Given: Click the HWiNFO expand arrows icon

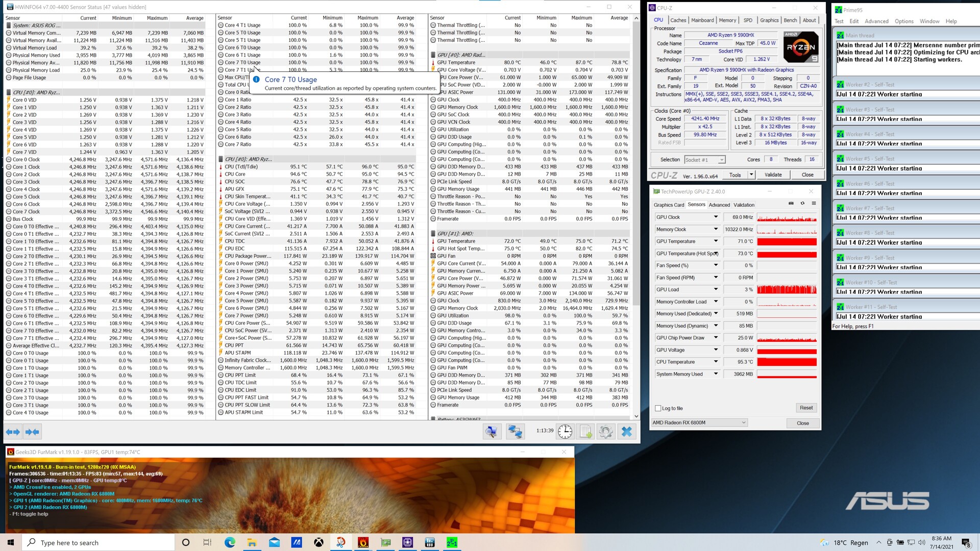Looking at the screenshot, I should [x=13, y=432].
